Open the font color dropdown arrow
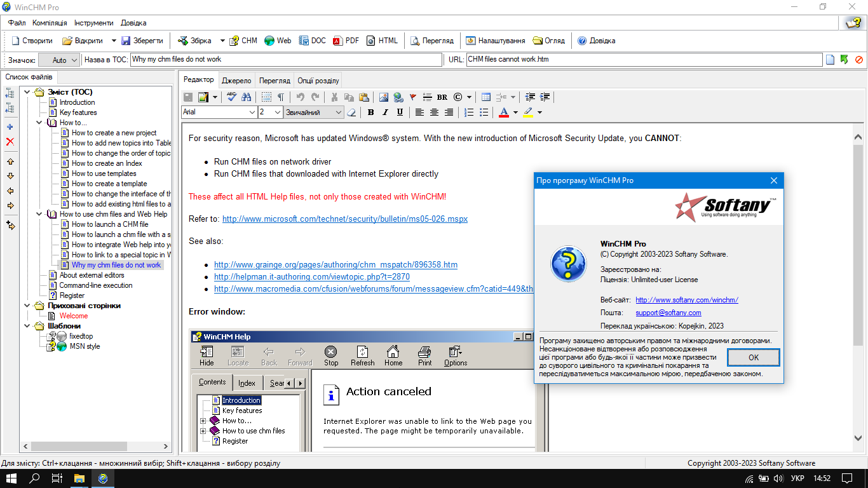The height and width of the screenshot is (488, 868). tap(515, 112)
